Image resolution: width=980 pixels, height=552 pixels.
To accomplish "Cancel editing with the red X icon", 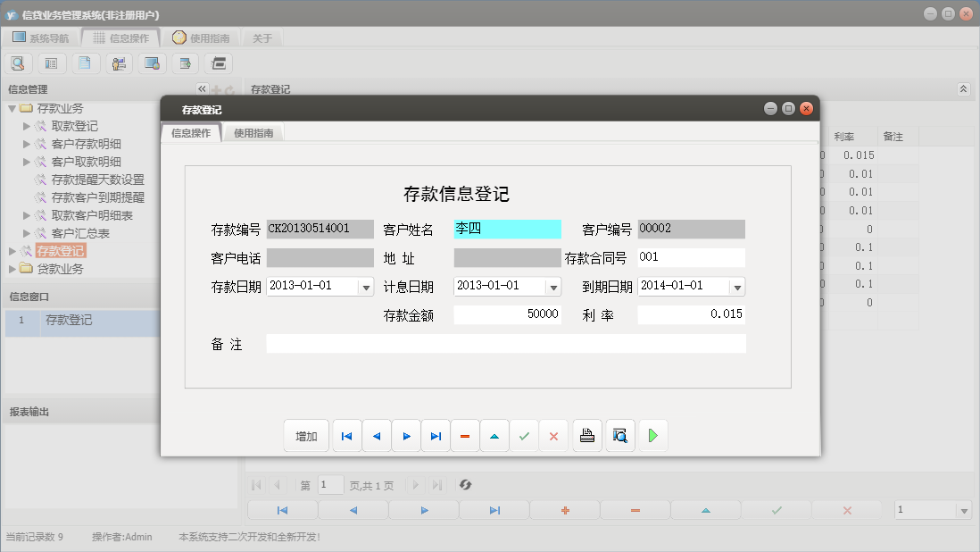I will point(552,435).
